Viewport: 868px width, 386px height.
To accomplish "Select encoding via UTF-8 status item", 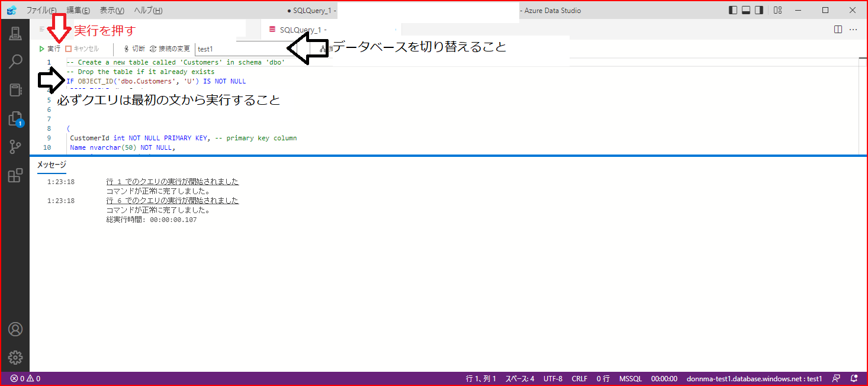I will 553,378.
